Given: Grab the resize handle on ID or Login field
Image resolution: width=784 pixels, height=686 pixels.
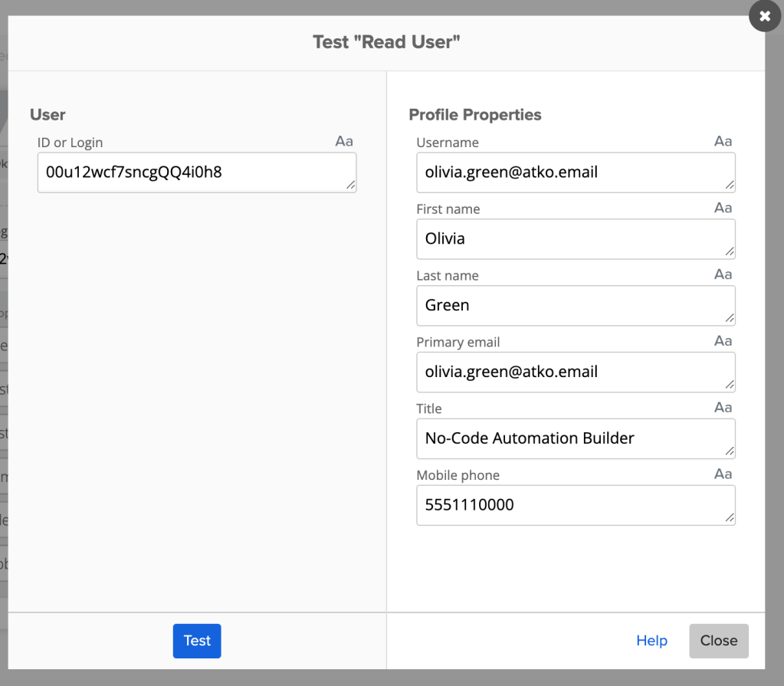Looking at the screenshot, I should [350, 185].
